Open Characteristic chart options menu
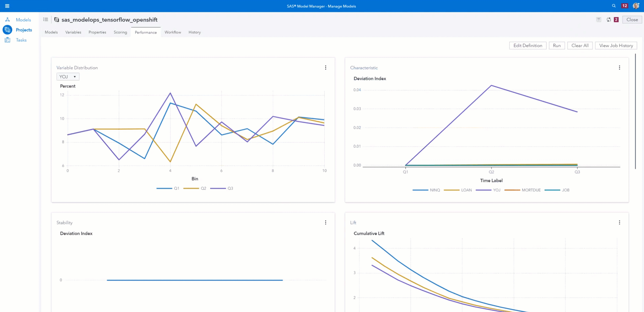This screenshot has height=312, width=644. tap(619, 67)
